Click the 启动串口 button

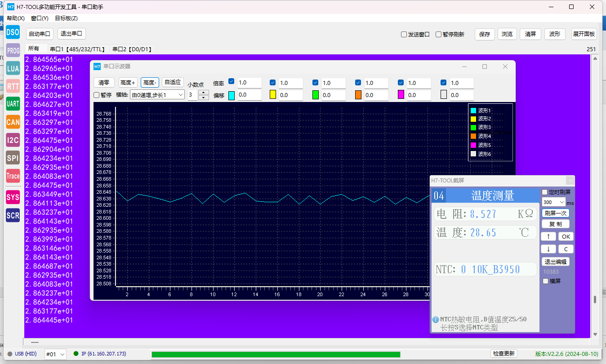point(40,34)
